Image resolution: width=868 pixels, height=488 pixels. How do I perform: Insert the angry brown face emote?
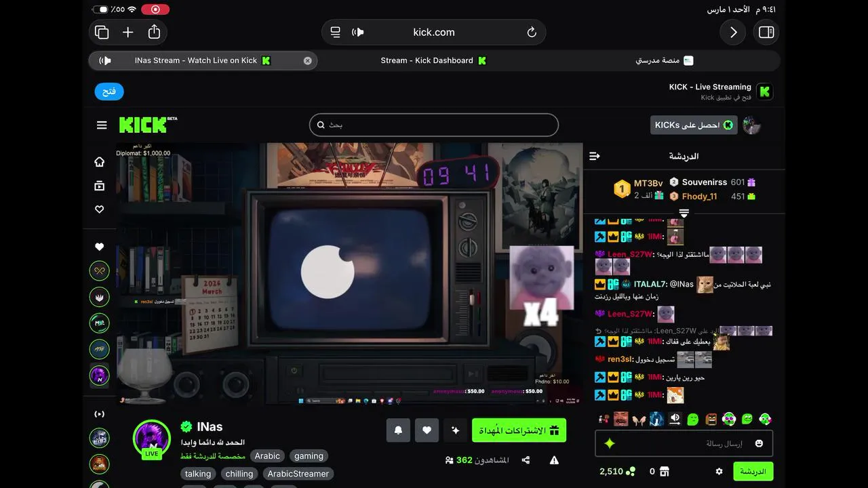click(x=711, y=419)
